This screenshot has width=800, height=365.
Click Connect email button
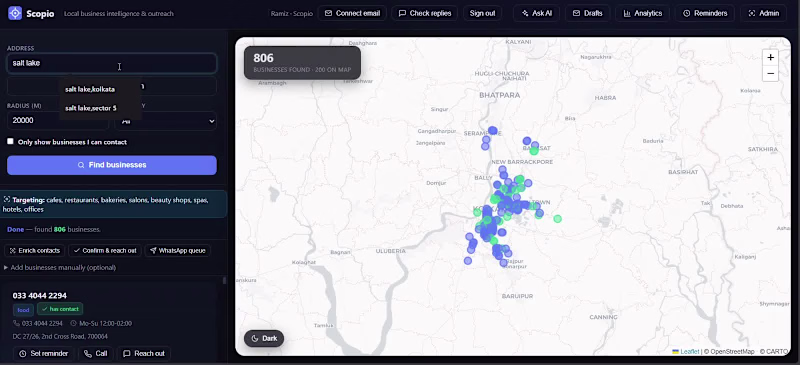(x=352, y=13)
